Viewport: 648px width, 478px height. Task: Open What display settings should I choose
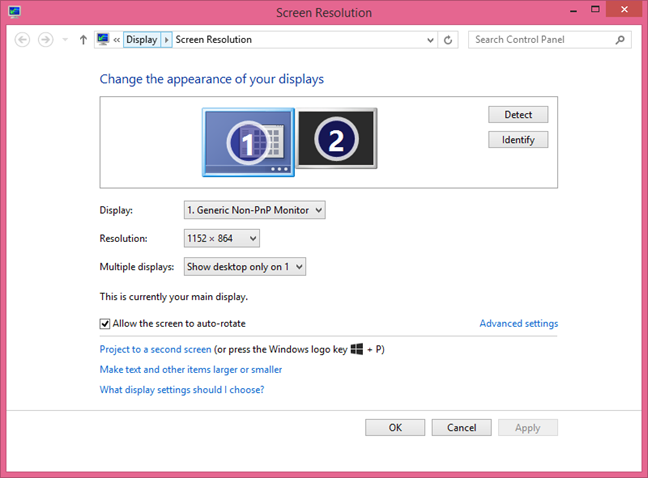point(182,390)
